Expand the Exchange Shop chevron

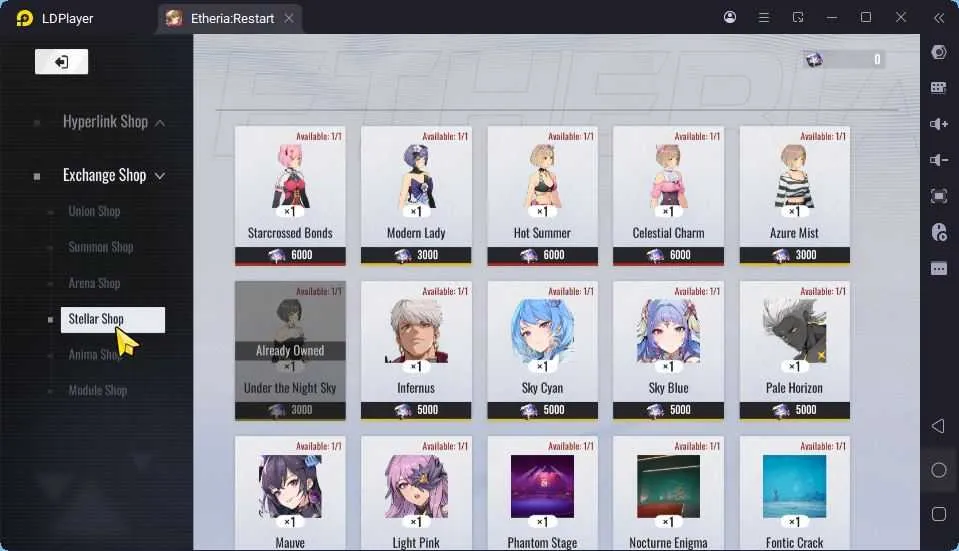[160, 176]
